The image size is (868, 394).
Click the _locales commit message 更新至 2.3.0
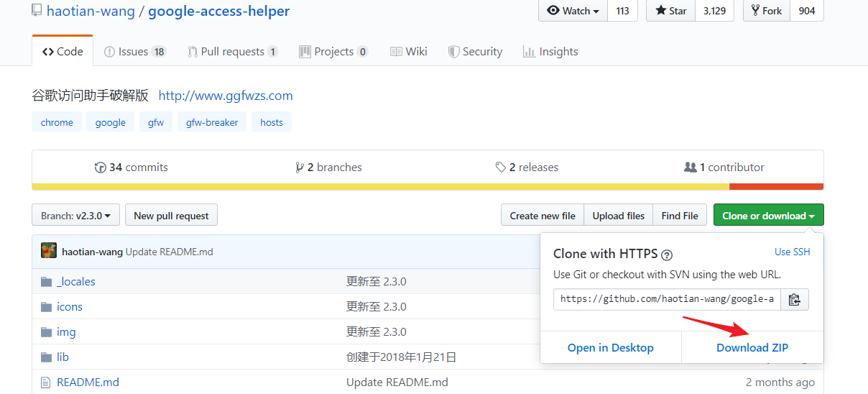pyautogui.click(x=376, y=281)
